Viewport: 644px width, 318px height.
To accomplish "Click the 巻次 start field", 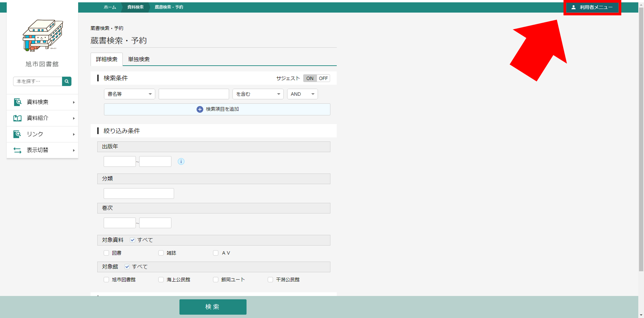I will click(120, 223).
